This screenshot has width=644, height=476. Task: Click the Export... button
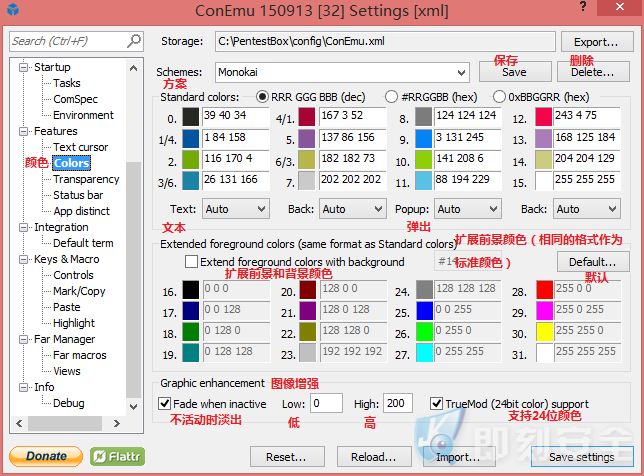click(597, 41)
